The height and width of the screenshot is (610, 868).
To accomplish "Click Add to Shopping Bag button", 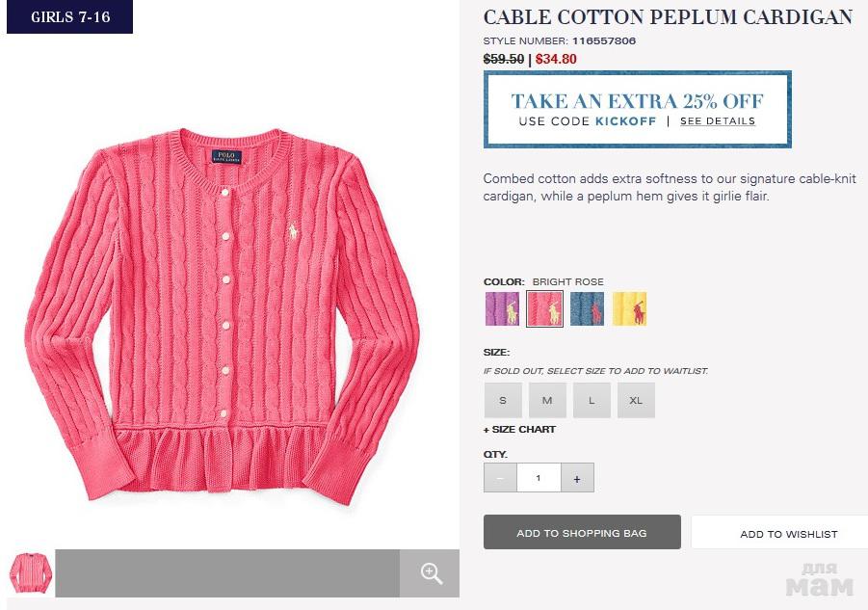I will coord(582,533).
